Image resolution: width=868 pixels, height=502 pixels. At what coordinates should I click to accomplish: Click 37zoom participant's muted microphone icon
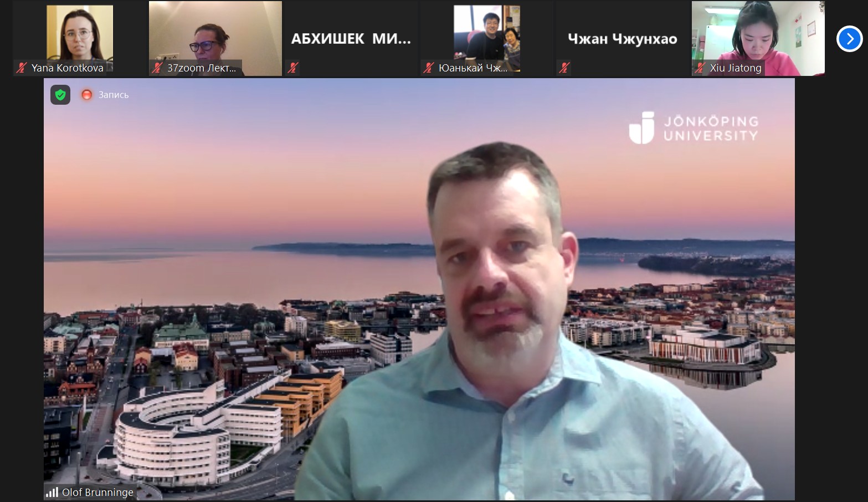(x=157, y=68)
